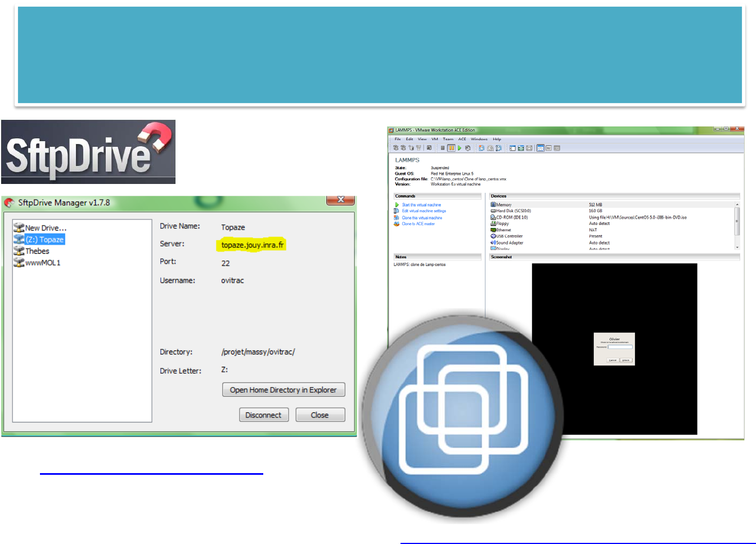
Task: Select the CD-ROM (IDE 1:0) device icon
Action: pyautogui.click(x=493, y=217)
